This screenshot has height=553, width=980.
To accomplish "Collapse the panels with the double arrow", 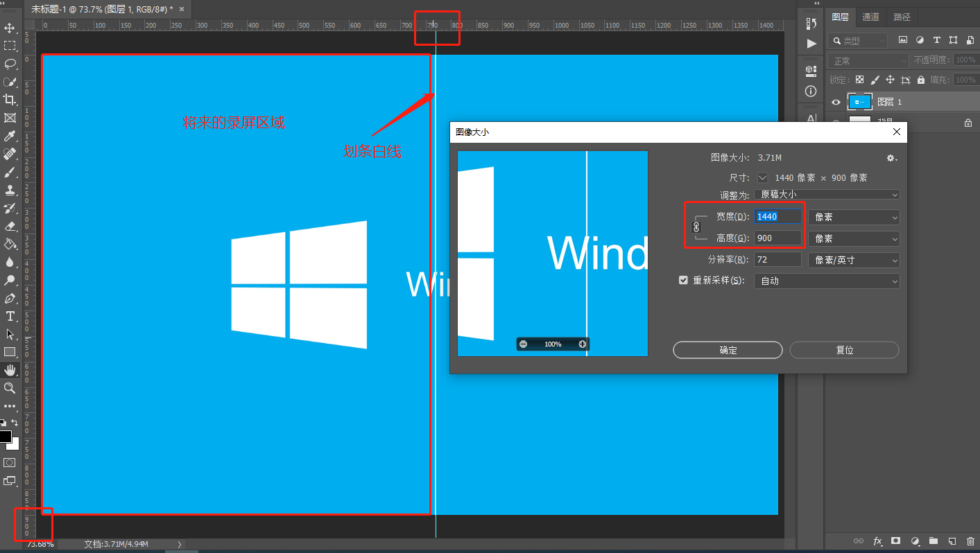I will point(816,3).
